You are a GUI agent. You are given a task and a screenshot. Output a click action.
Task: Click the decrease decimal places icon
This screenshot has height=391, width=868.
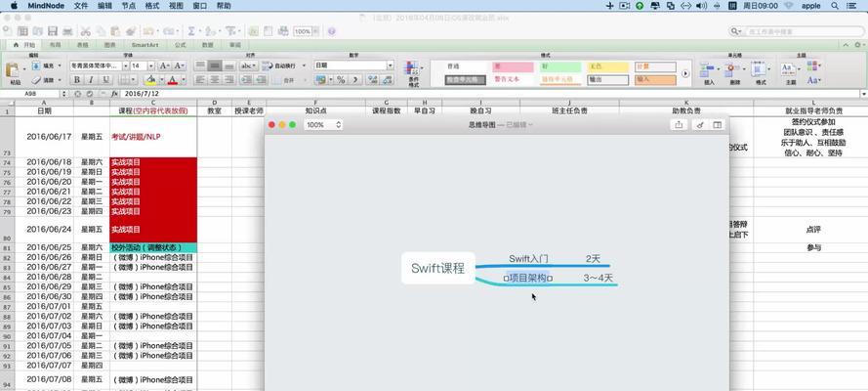387,80
